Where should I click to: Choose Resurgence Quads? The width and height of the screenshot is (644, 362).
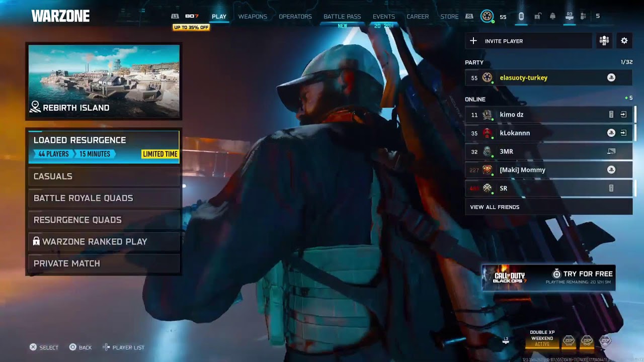pos(104,220)
